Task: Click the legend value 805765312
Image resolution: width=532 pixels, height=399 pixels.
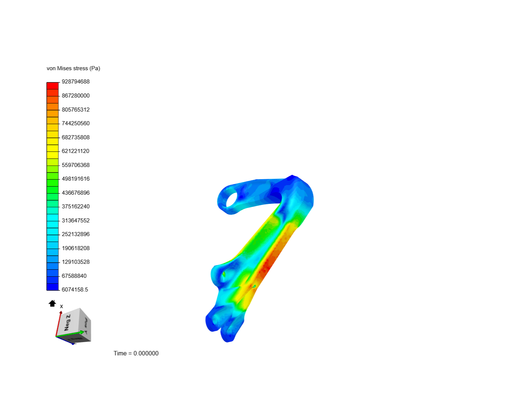Action: 76,110
